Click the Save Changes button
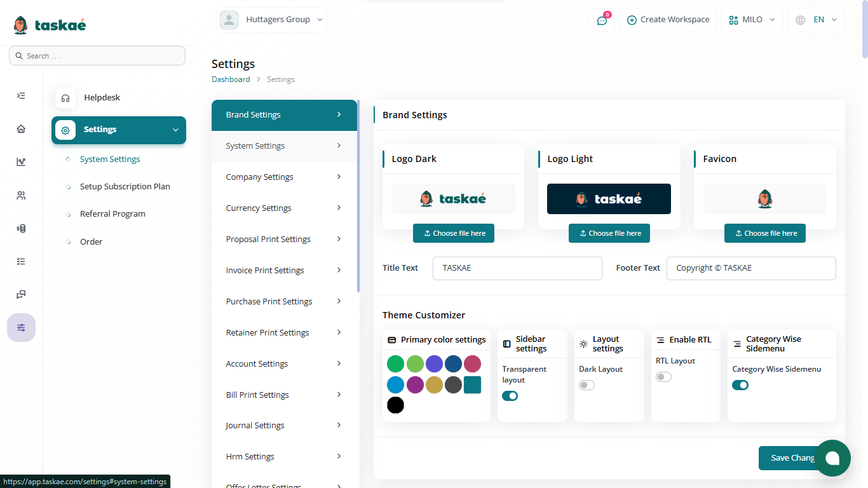This screenshot has width=868, height=488. pyautogui.click(x=797, y=458)
